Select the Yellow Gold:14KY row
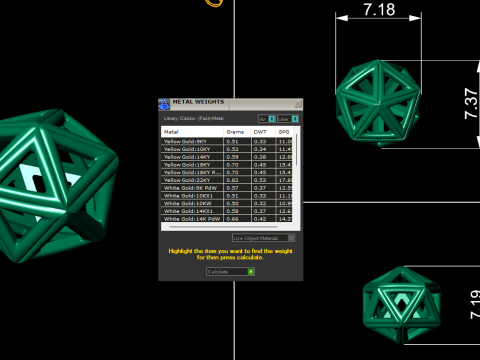The width and height of the screenshot is (480, 360). coord(227,157)
